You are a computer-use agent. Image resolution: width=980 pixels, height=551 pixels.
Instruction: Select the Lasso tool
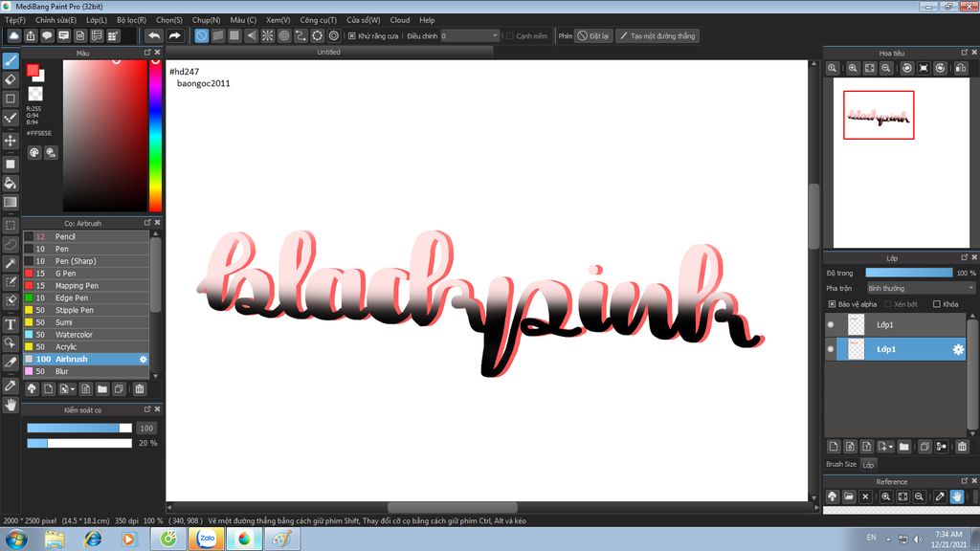coord(10,244)
